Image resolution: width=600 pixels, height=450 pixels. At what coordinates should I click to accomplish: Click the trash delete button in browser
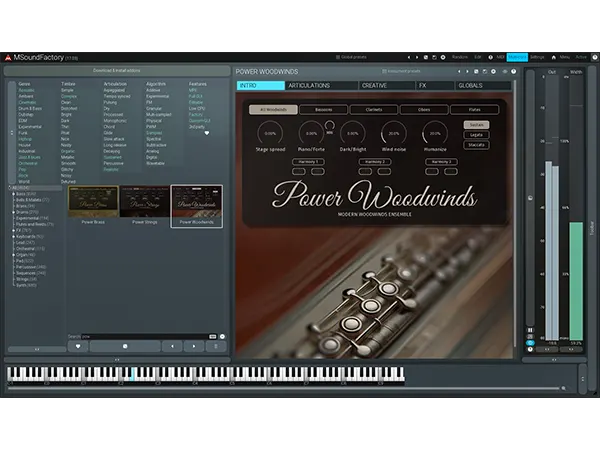point(216,346)
